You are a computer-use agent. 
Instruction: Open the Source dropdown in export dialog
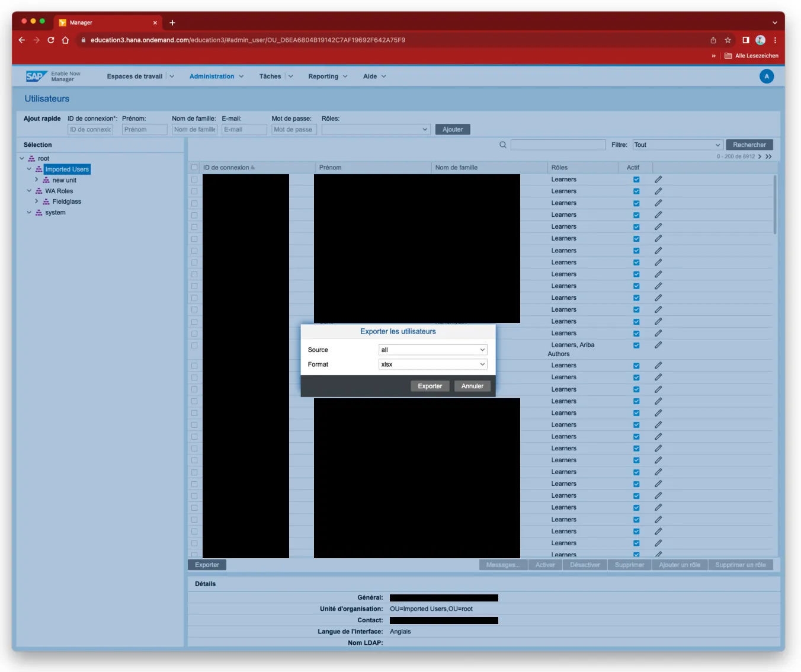(432, 350)
